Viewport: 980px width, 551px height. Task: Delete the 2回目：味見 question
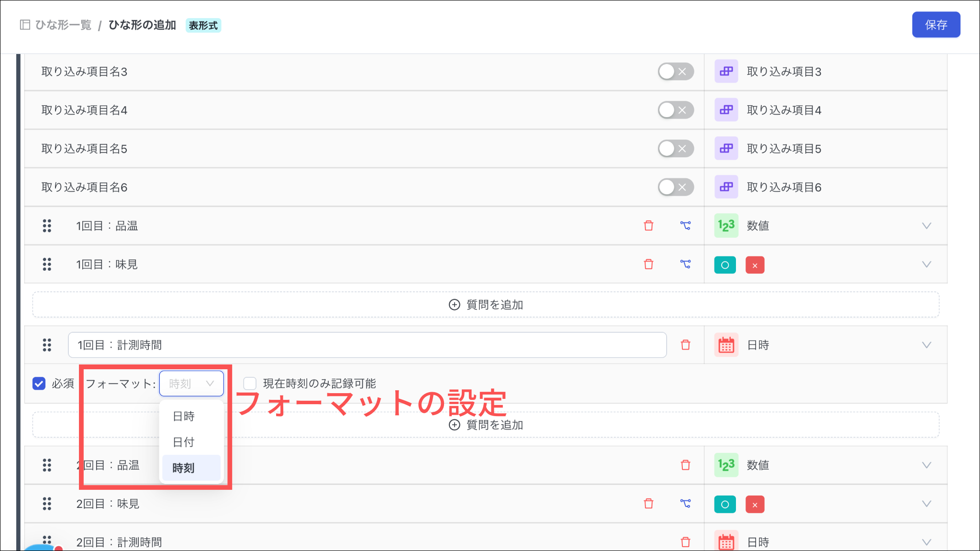click(x=648, y=504)
